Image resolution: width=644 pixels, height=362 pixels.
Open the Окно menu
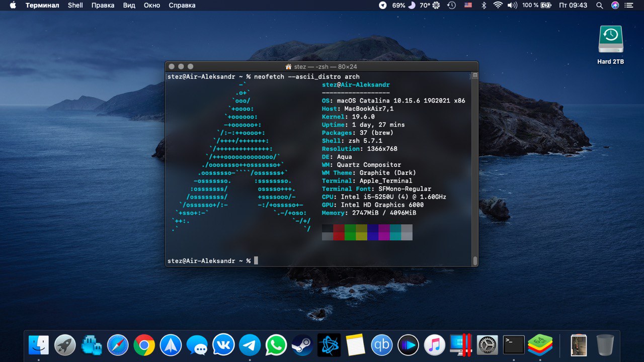[x=152, y=5]
